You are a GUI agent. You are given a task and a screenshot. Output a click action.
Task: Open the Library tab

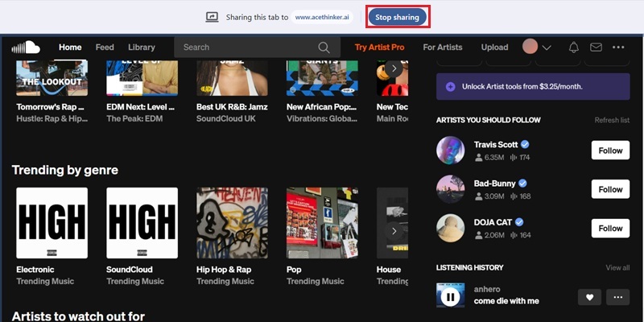pos(142,47)
